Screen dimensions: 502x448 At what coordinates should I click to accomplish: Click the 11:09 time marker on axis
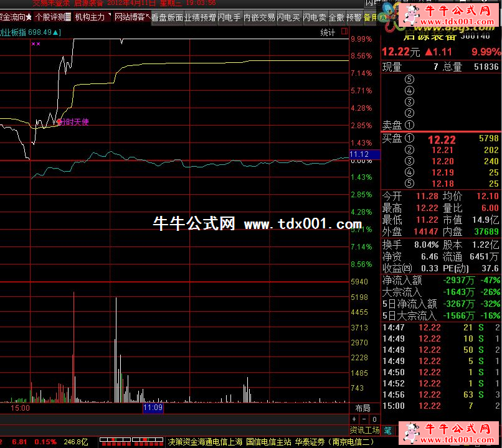click(x=153, y=408)
